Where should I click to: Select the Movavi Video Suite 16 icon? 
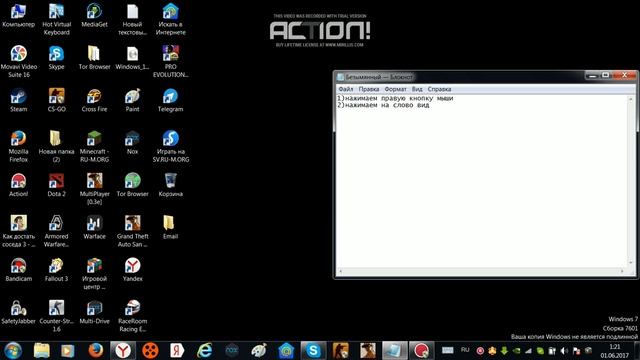click(18, 62)
